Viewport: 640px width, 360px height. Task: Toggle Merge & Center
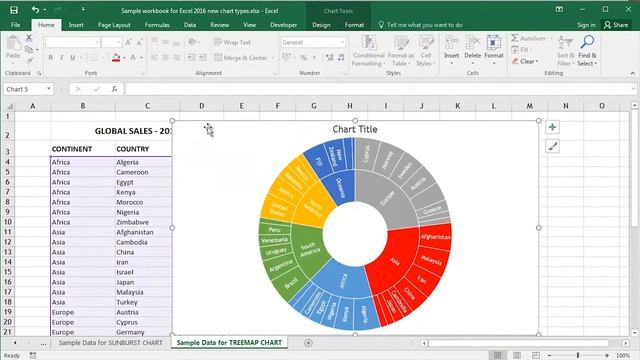click(x=241, y=58)
